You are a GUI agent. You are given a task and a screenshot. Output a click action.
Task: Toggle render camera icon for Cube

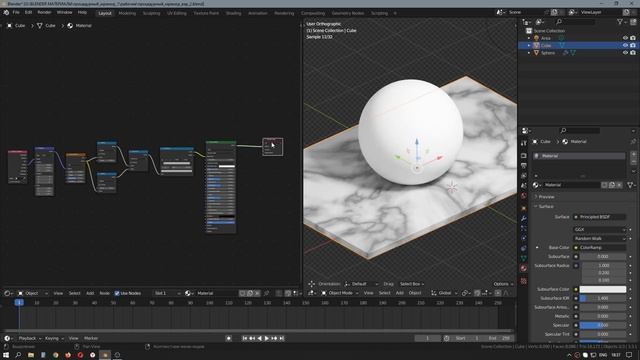pos(633,45)
